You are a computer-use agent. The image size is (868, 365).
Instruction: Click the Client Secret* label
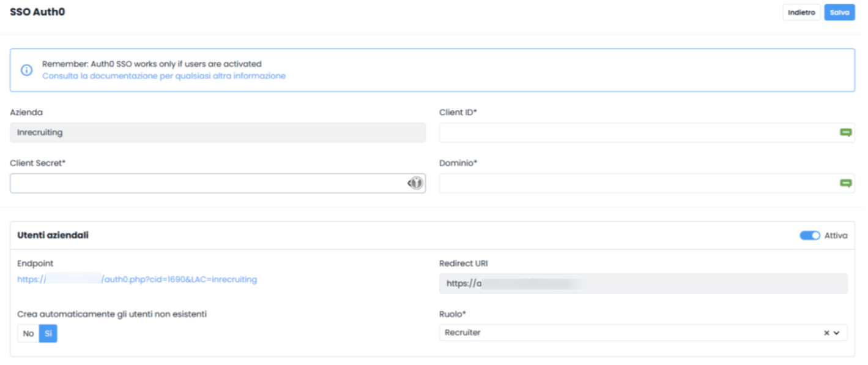[x=37, y=163]
